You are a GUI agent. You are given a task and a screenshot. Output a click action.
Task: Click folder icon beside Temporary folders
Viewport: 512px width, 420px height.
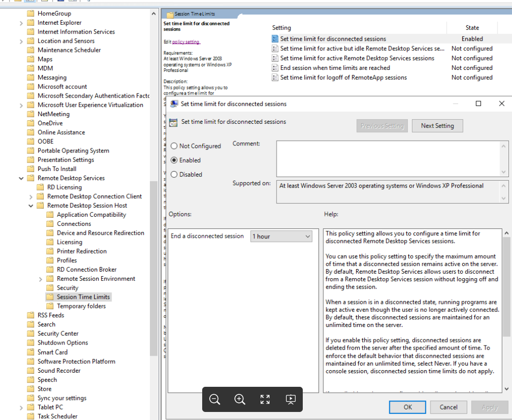click(50, 306)
